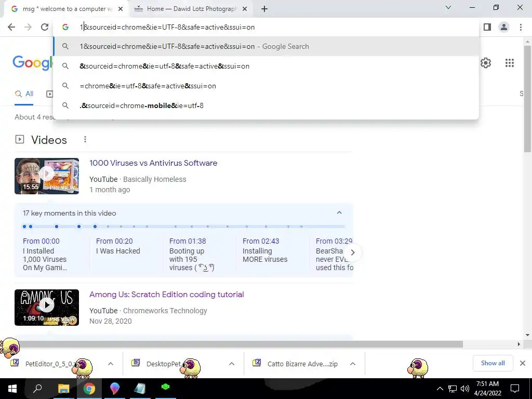Open the Google apps grid
The image size is (532, 399).
point(510,63)
